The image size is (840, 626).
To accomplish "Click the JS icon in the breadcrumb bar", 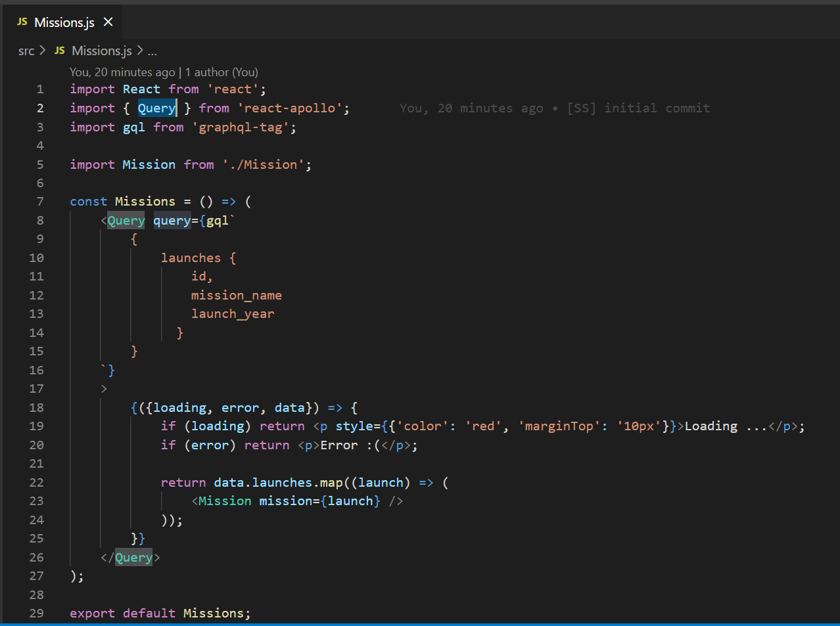I will [x=58, y=51].
